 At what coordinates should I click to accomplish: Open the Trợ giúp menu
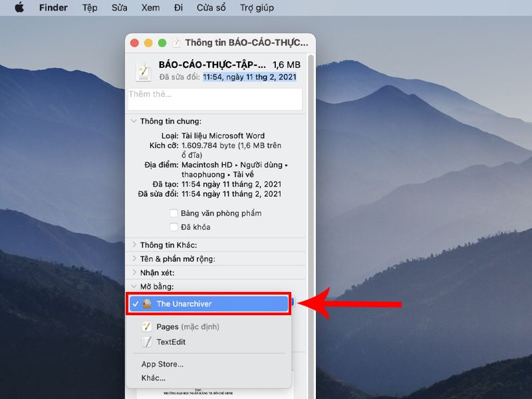tap(257, 7)
